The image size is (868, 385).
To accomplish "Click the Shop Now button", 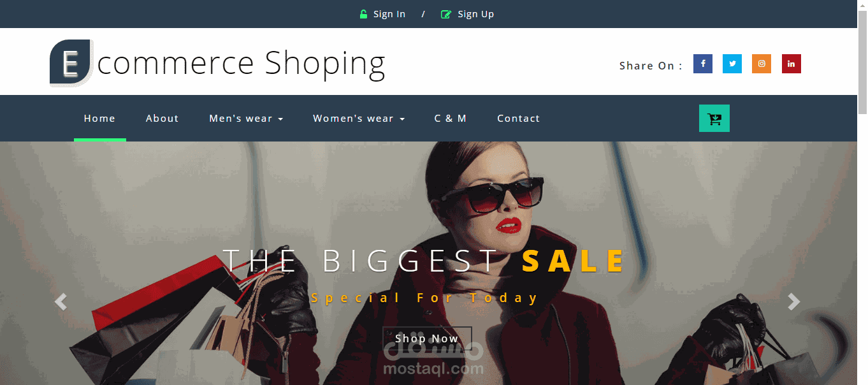I will pyautogui.click(x=427, y=338).
